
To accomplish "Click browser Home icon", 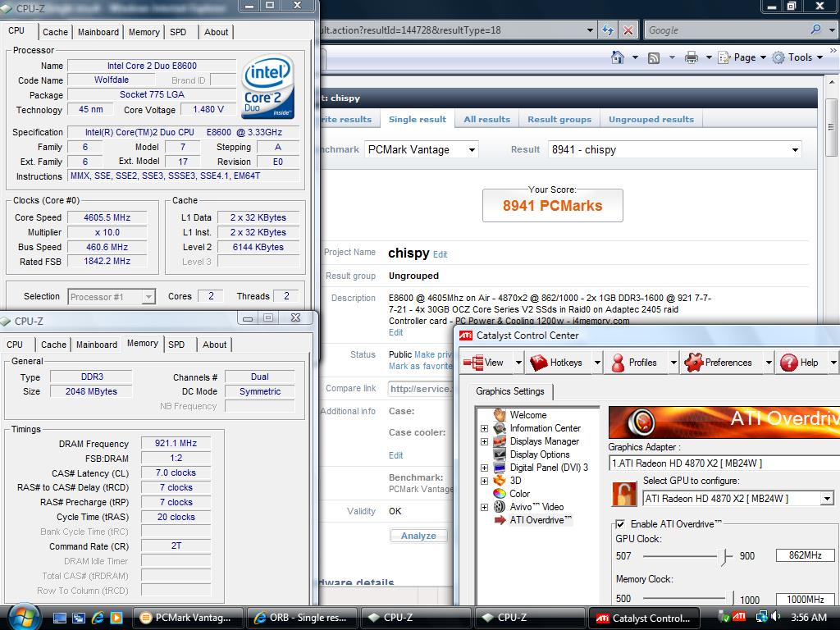I will click(618, 57).
